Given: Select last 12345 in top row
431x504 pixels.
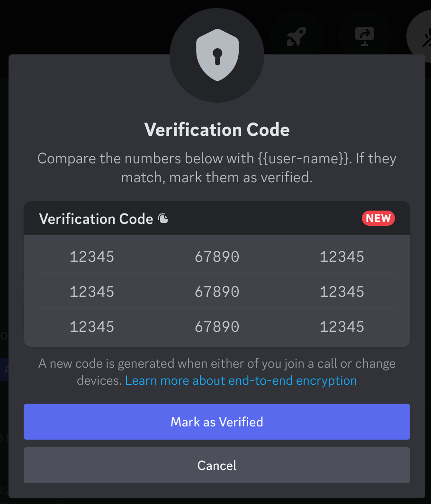Looking at the screenshot, I should click(342, 257).
